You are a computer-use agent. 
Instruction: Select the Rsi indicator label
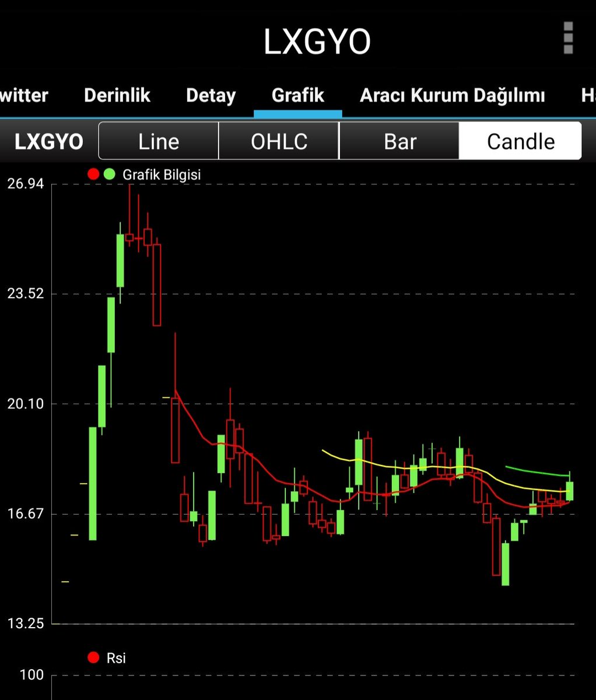116,659
